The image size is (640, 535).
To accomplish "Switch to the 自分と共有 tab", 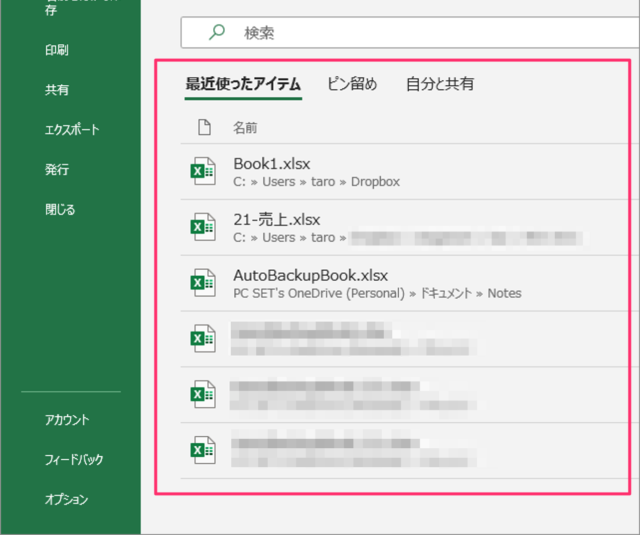I will pos(440,84).
